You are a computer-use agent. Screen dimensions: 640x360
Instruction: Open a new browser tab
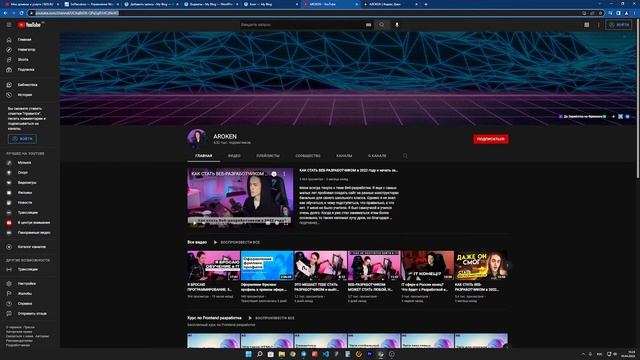point(426,4)
